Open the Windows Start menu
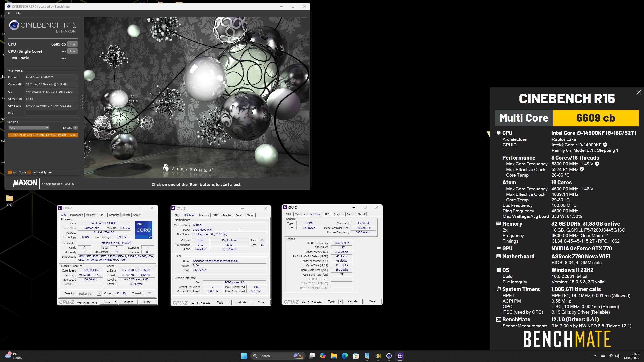 (x=244, y=356)
